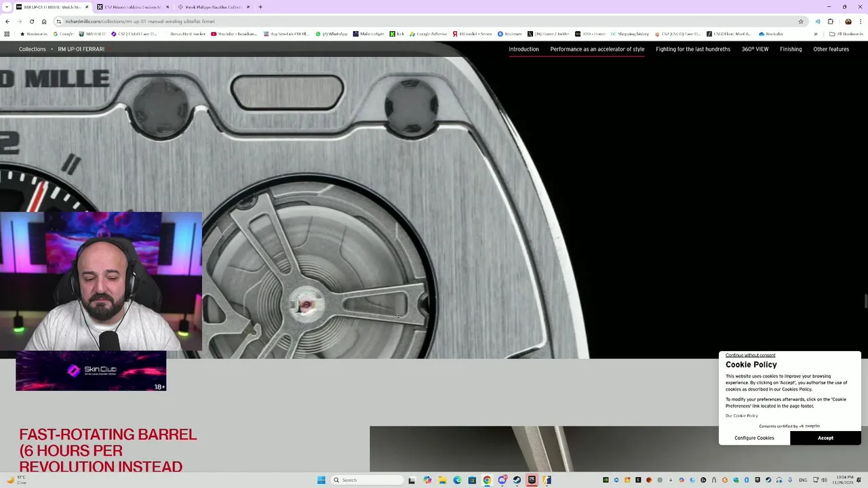Open Task View from the taskbar

click(412, 480)
